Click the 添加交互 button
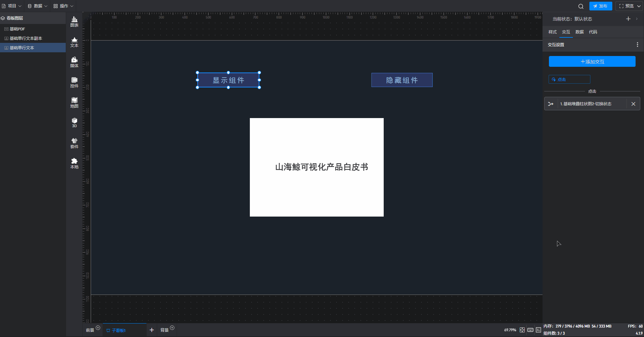 tap(592, 62)
